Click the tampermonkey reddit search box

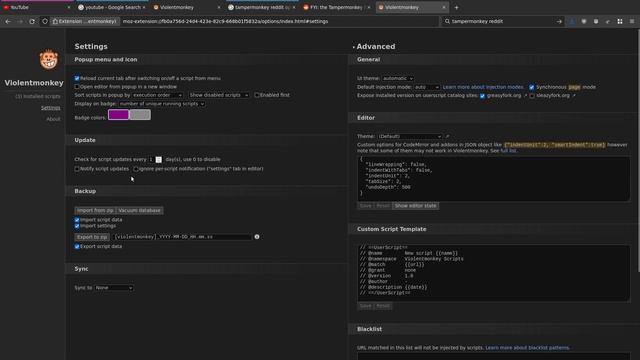[502, 21]
